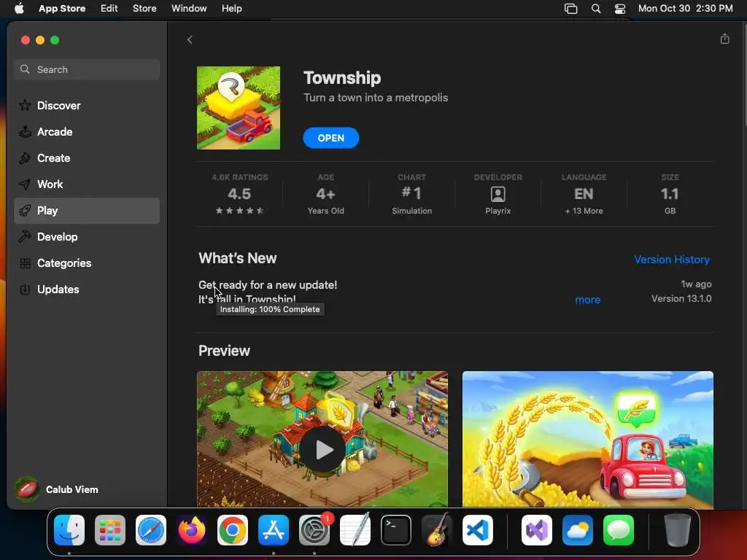Click into the Search field
Image resolution: width=747 pixels, height=560 pixels.
tap(87, 69)
